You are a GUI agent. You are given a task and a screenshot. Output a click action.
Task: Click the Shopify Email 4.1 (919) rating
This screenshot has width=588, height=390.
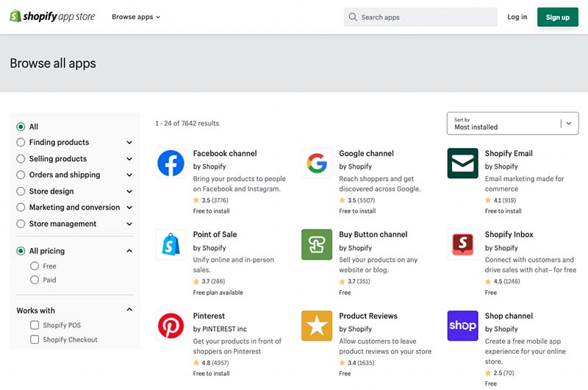pyautogui.click(x=501, y=200)
